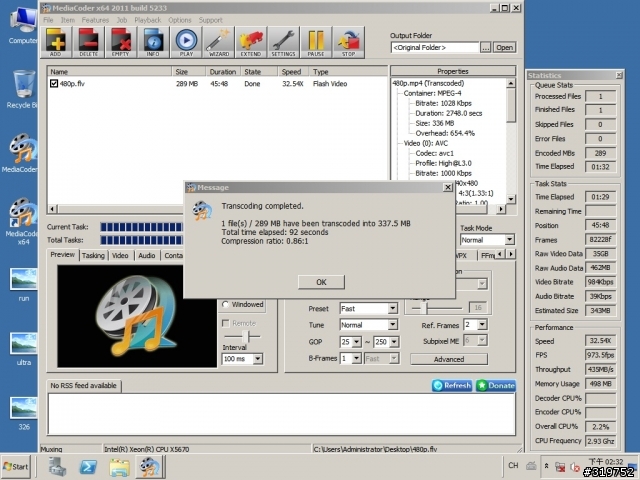Open the Recycle Bin desktop icon
Viewport: 640px width, 480px height.
coord(24,89)
